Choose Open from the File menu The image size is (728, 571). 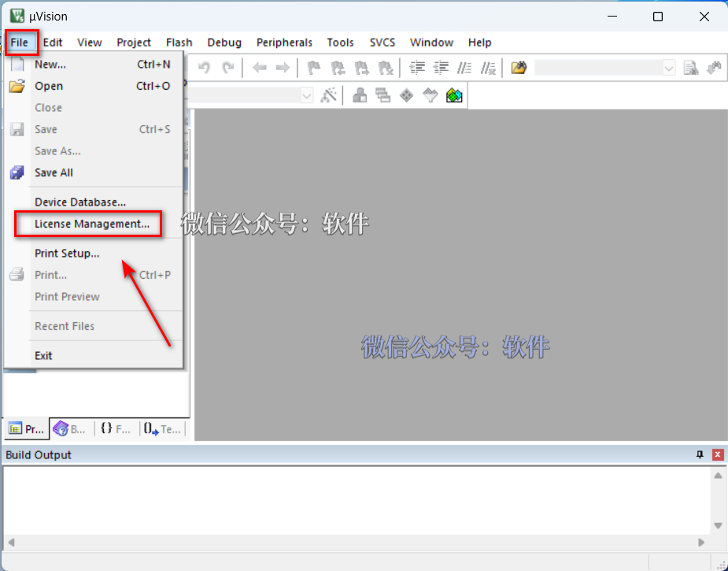(93, 86)
